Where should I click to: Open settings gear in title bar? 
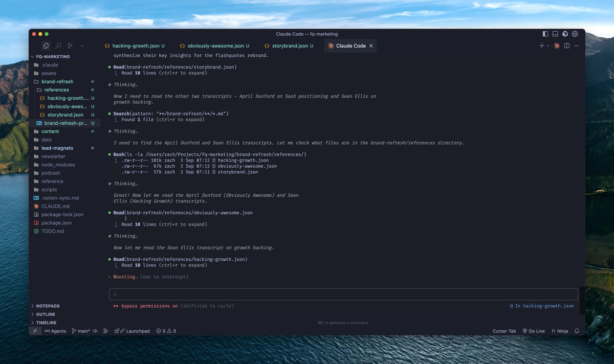coord(575,34)
